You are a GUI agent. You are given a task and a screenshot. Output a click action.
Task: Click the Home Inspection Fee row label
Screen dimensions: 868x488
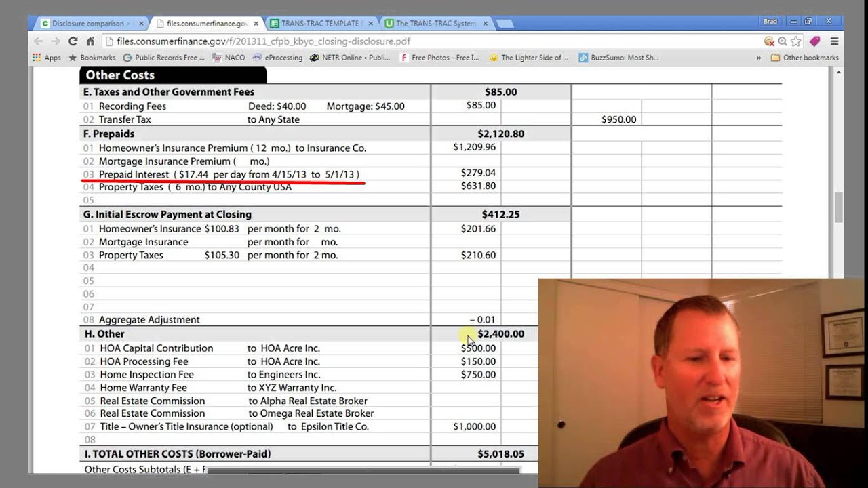click(x=146, y=375)
